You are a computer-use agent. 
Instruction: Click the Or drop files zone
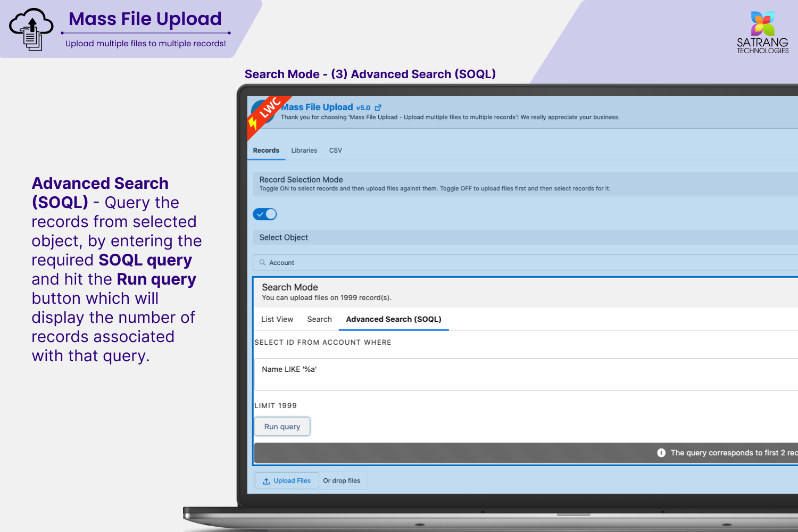tap(342, 481)
